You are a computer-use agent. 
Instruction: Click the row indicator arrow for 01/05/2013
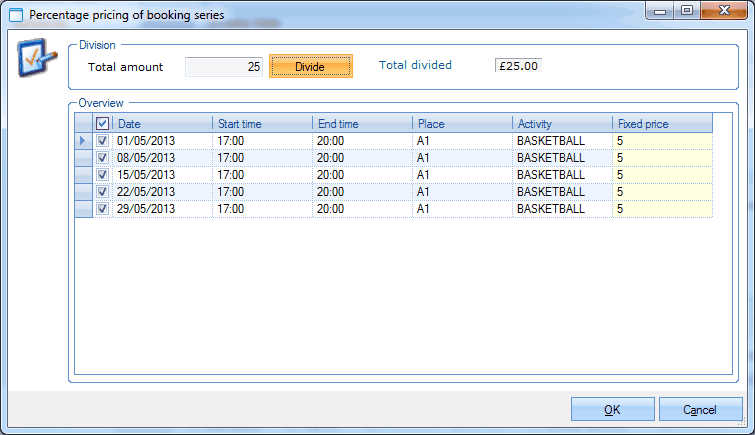coord(84,141)
